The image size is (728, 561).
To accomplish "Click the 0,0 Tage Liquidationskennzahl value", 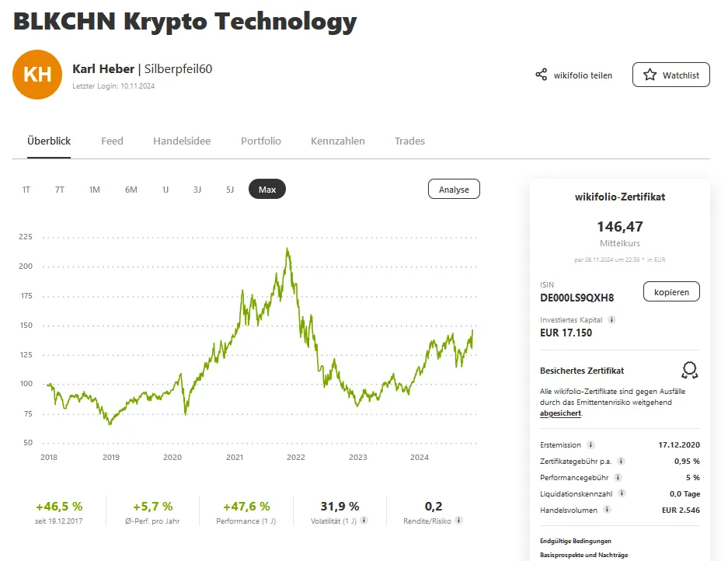I will click(684, 493).
